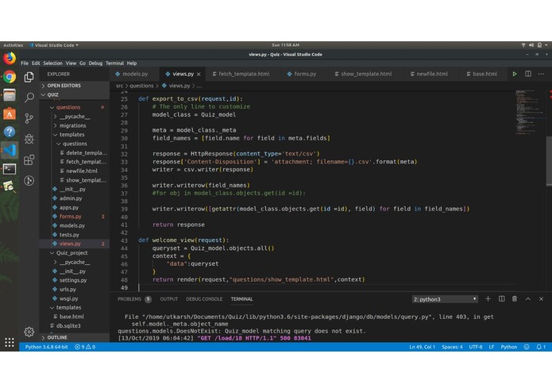Open errors and warnings counter in status bar
The image size is (552, 392).
pyautogui.click(x=85, y=347)
